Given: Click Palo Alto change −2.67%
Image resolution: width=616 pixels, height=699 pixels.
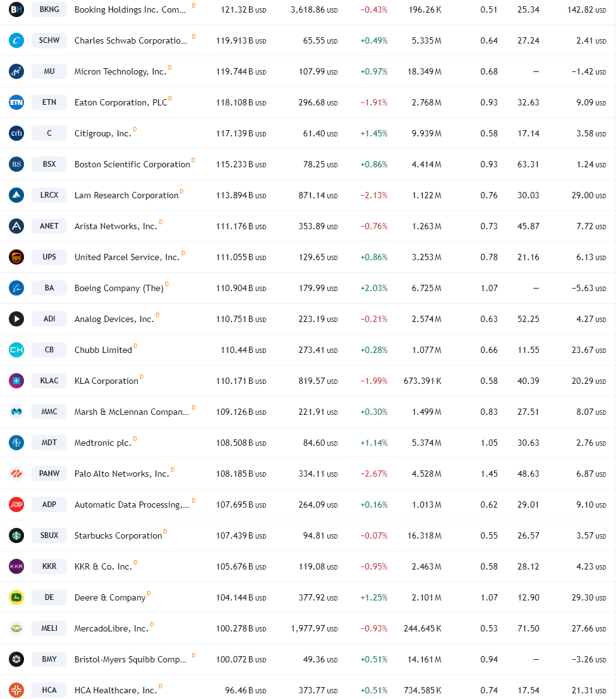Looking at the screenshot, I should coord(374,474).
